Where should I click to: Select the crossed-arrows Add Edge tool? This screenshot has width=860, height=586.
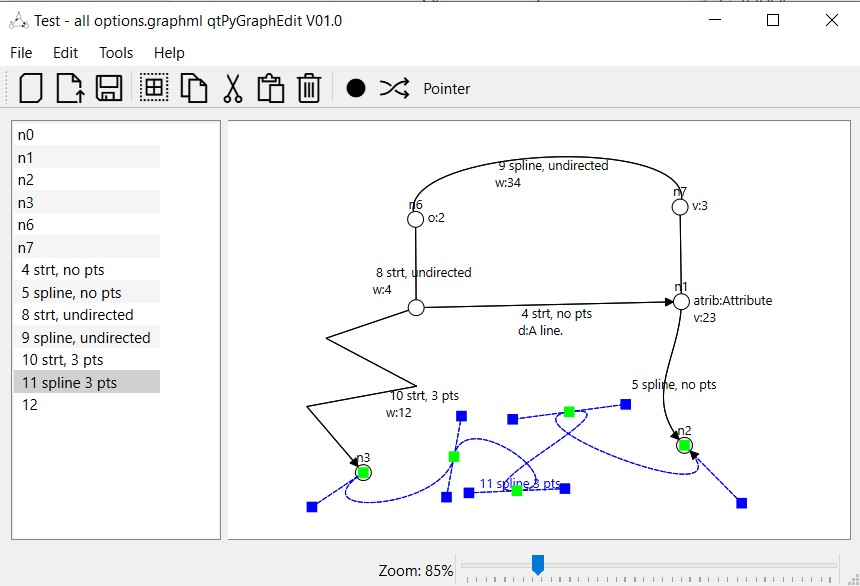click(394, 88)
